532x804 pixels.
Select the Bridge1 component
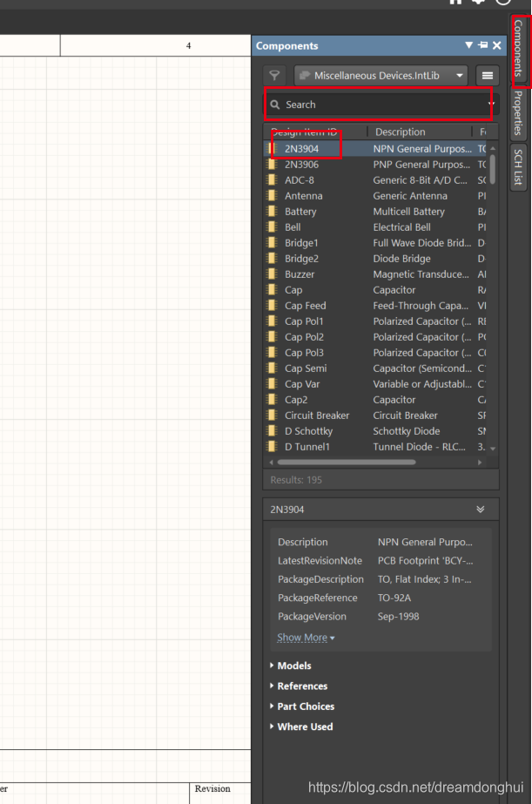pos(375,243)
